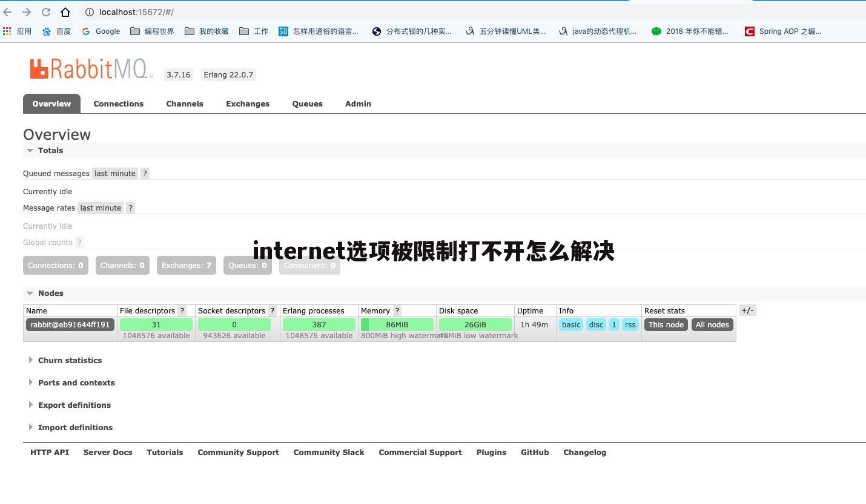The height and width of the screenshot is (504, 866).
Task: Open the 分布式锁的几种实现 bookmark
Action: coord(412,31)
